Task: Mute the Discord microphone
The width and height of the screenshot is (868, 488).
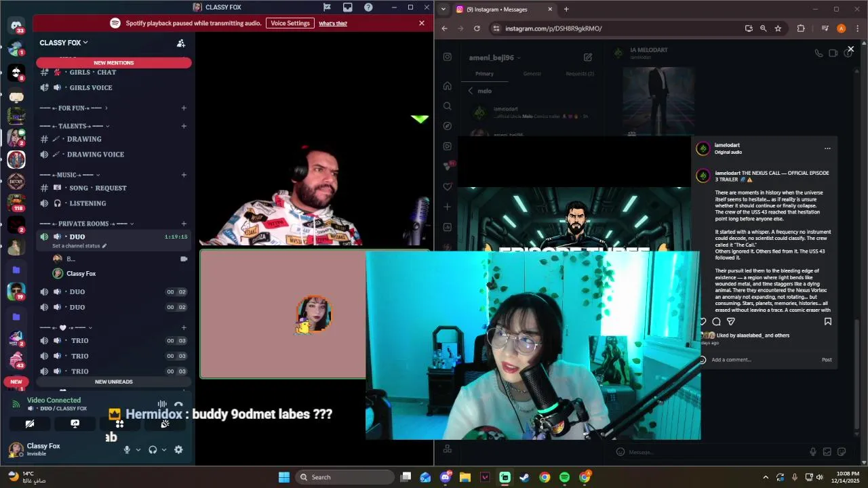Action: (x=126, y=449)
